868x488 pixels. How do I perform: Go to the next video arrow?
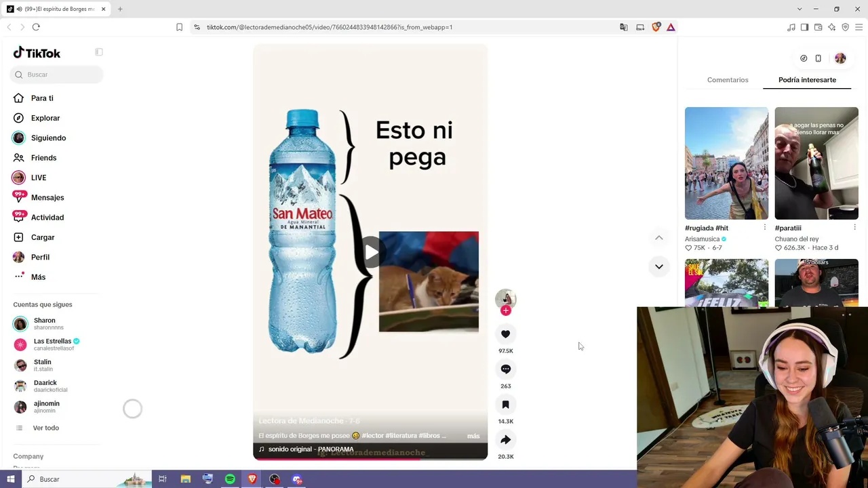point(658,266)
